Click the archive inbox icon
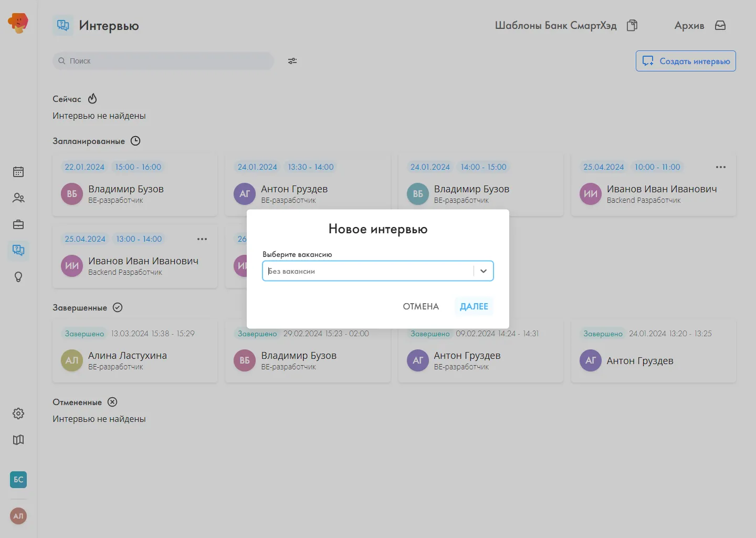 [720, 25]
